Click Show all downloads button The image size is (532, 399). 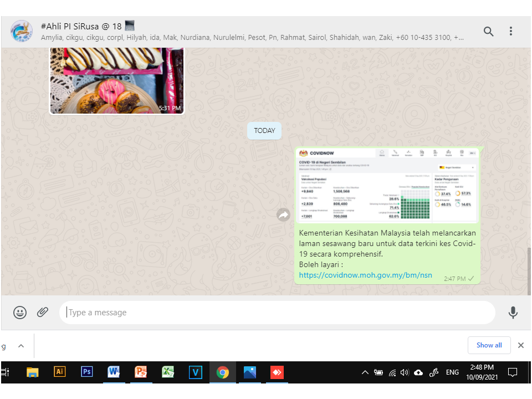(x=489, y=345)
